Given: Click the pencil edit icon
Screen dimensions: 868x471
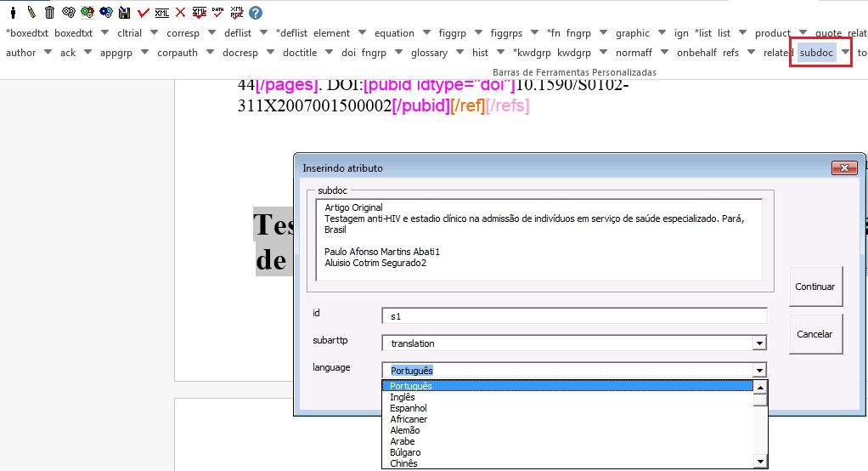Looking at the screenshot, I should click(31, 13).
